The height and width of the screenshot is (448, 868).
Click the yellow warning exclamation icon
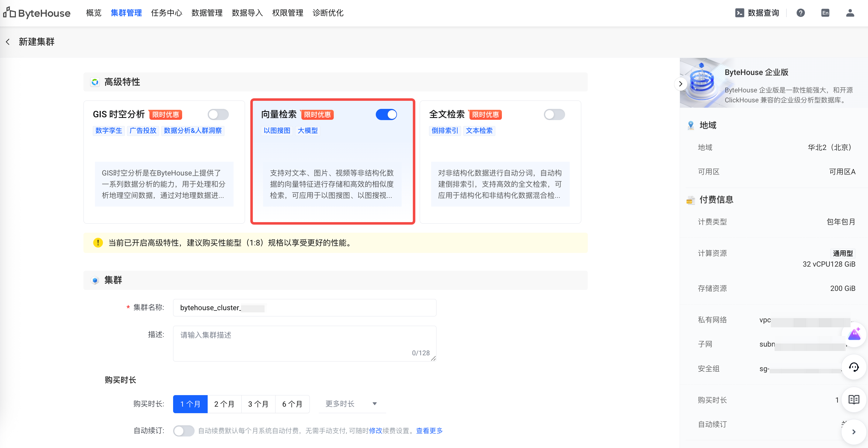tap(98, 243)
